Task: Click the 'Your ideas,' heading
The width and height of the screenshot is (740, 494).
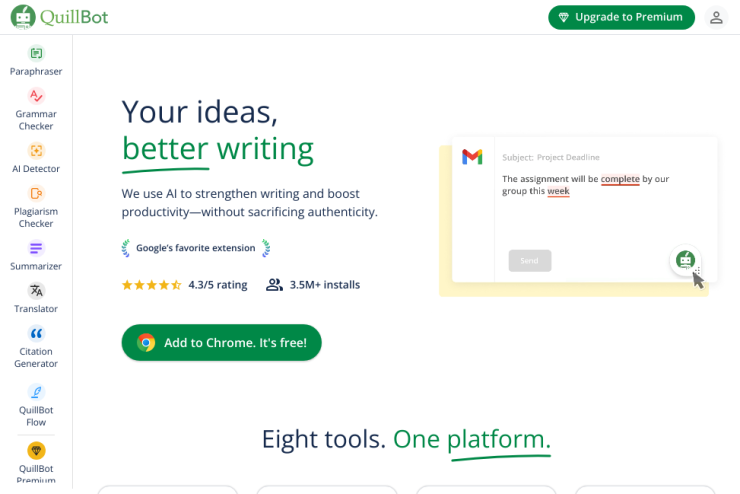Action: click(200, 112)
